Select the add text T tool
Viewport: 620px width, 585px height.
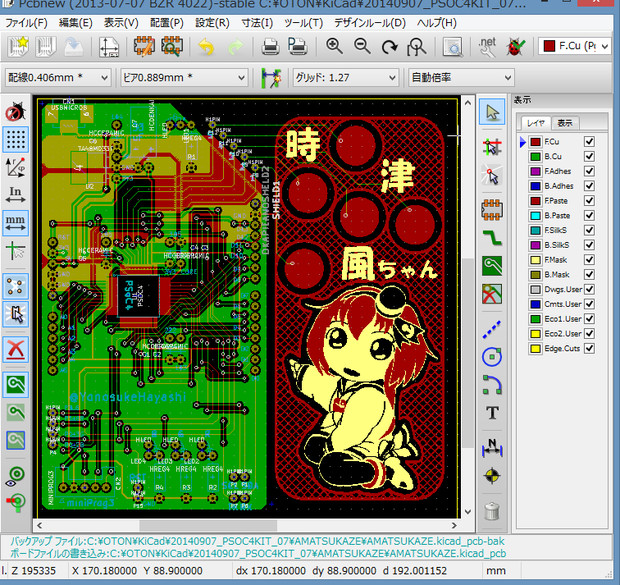tap(492, 413)
